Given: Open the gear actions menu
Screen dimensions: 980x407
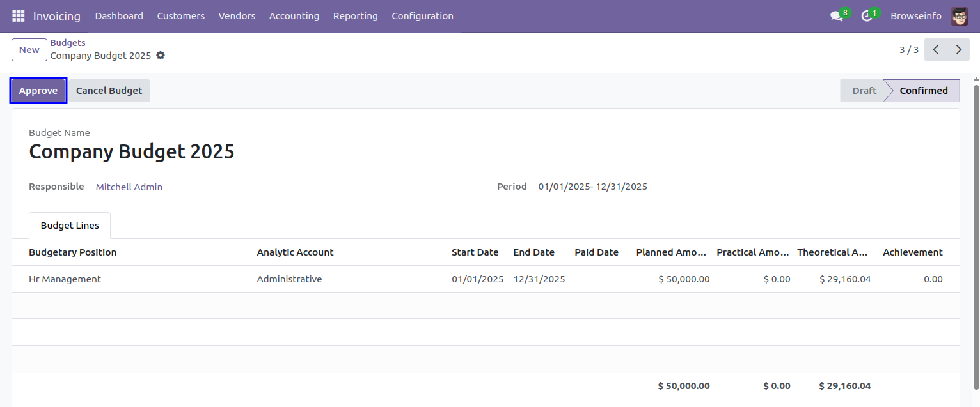Looking at the screenshot, I should (161, 56).
